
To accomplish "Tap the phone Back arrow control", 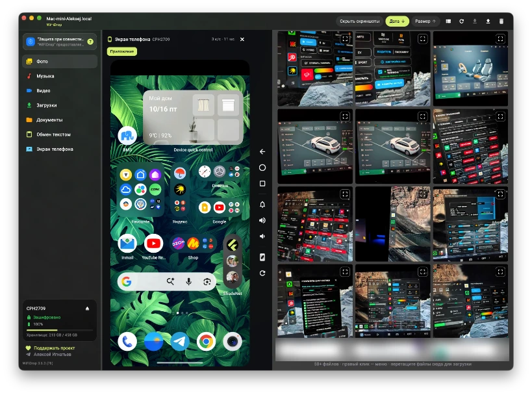I will click(x=262, y=151).
